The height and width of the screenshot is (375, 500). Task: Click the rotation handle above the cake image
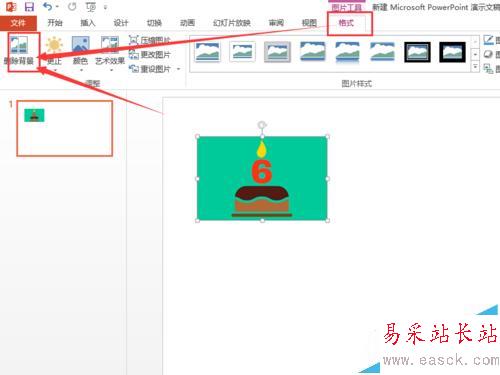(x=262, y=125)
